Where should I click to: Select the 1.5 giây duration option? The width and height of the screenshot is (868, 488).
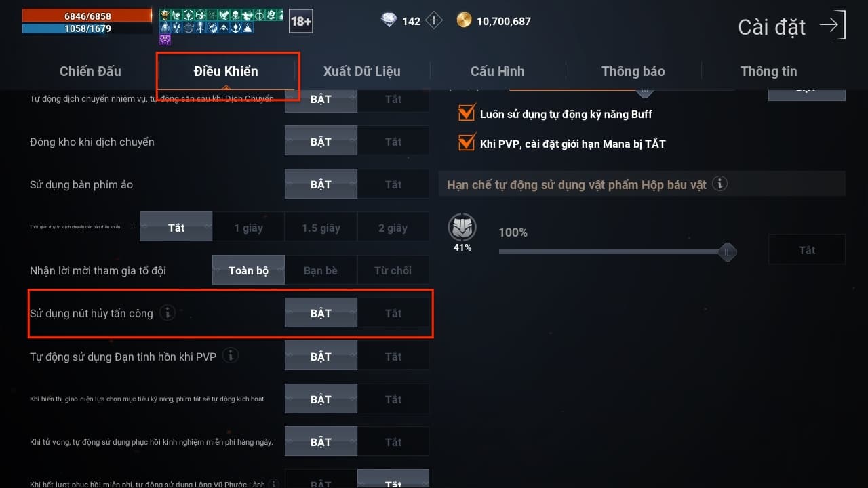pyautogui.click(x=321, y=228)
